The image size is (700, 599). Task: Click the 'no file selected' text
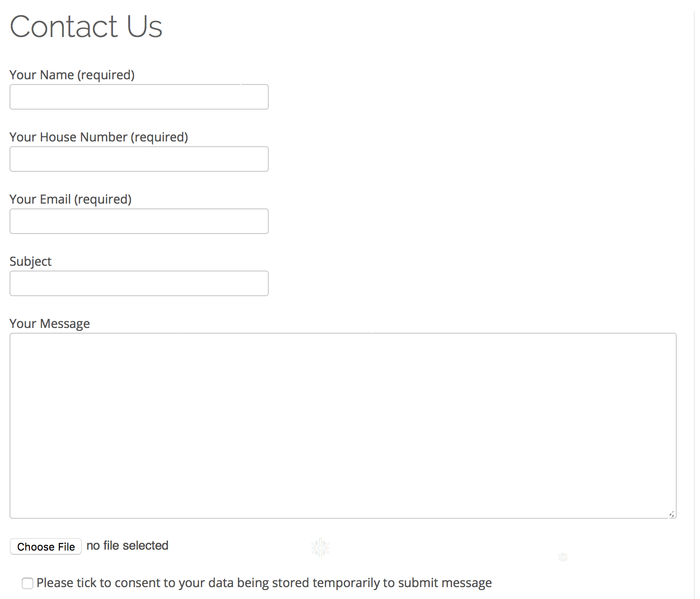pos(127,546)
